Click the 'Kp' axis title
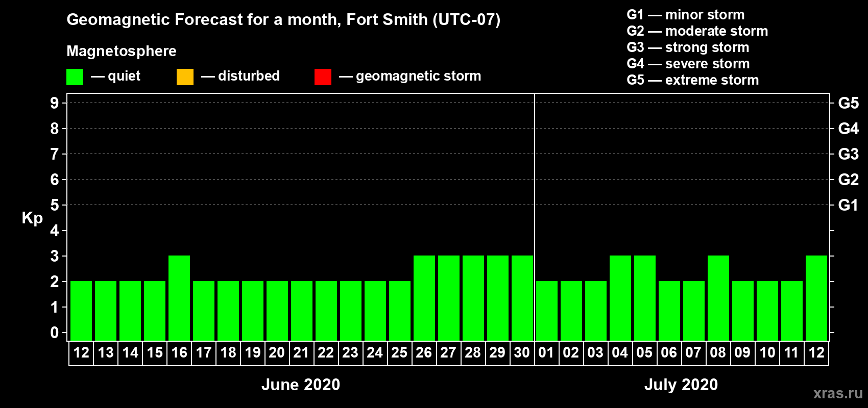The height and width of the screenshot is (408, 868). 32,218
